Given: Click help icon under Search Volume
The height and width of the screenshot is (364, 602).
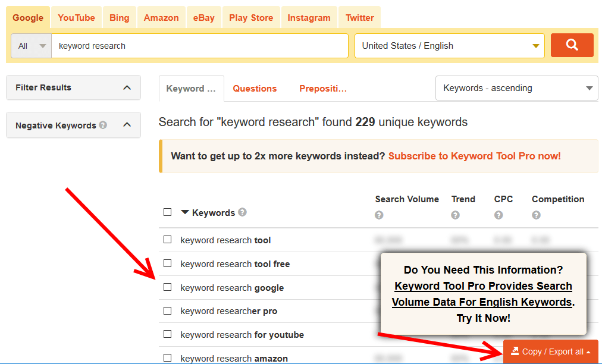Looking at the screenshot, I should pyautogui.click(x=379, y=215).
